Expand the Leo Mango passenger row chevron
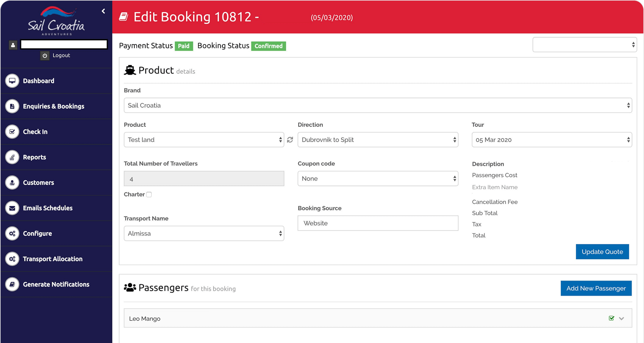This screenshot has height=343, width=644. point(622,318)
